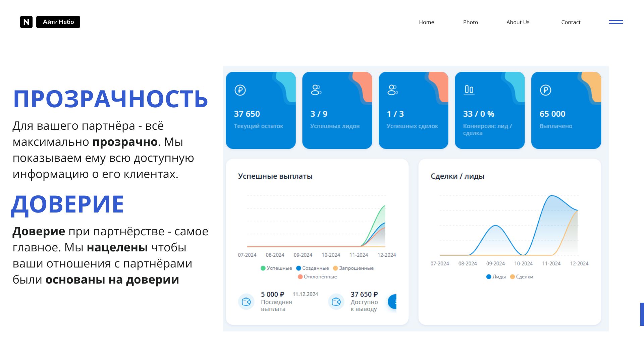This screenshot has height=362, width=644.
Task: Click ruble icon on Выплачено card
Action: click(545, 90)
